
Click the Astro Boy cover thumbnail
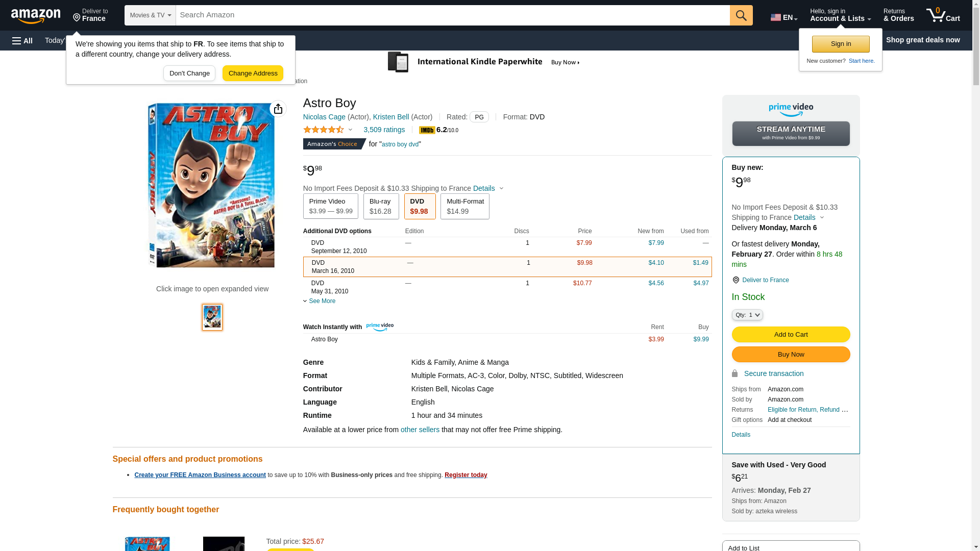coord(212,317)
